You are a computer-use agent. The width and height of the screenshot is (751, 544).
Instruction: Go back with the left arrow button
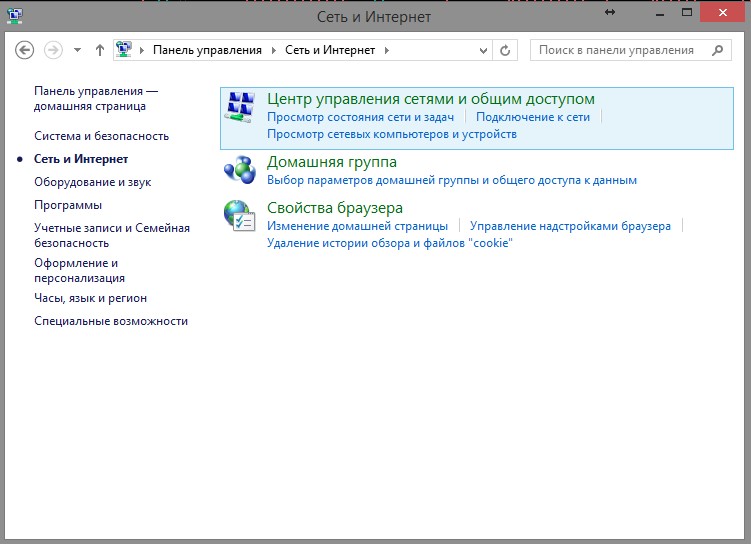24,50
